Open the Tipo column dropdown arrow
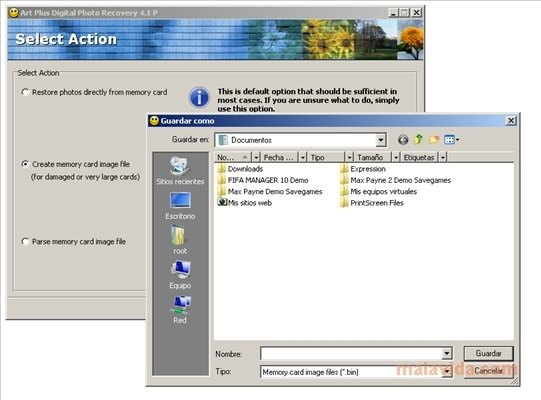 click(x=349, y=157)
